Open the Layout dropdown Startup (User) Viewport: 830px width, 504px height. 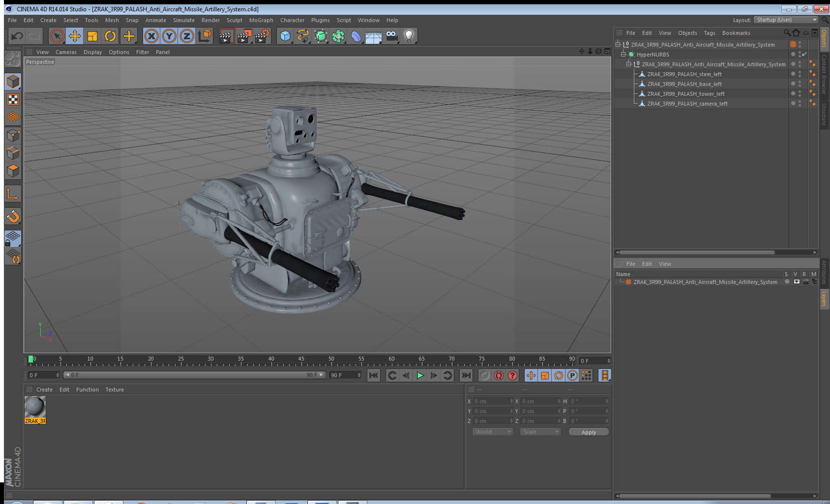786,20
